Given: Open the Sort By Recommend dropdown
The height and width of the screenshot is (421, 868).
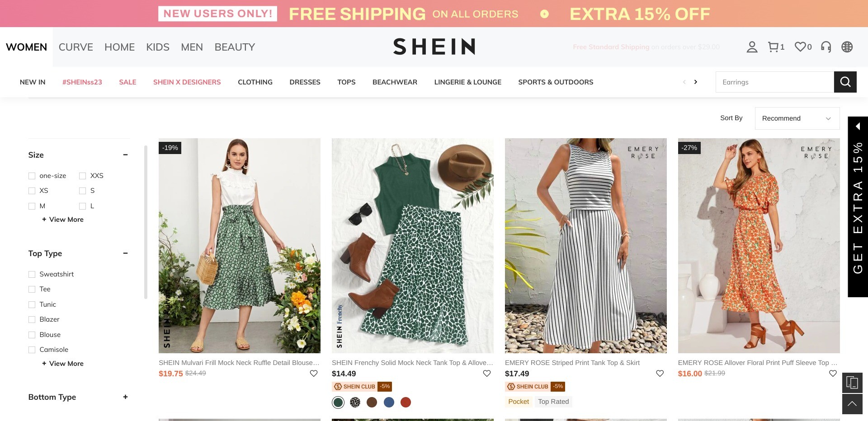Looking at the screenshot, I should [x=797, y=118].
